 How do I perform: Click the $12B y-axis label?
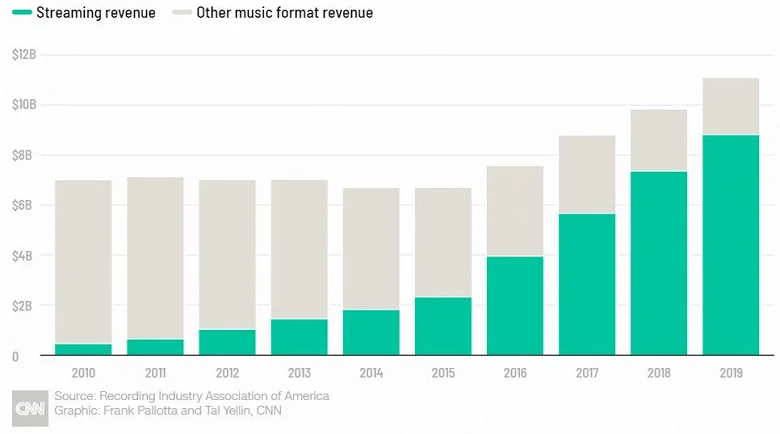click(x=24, y=54)
